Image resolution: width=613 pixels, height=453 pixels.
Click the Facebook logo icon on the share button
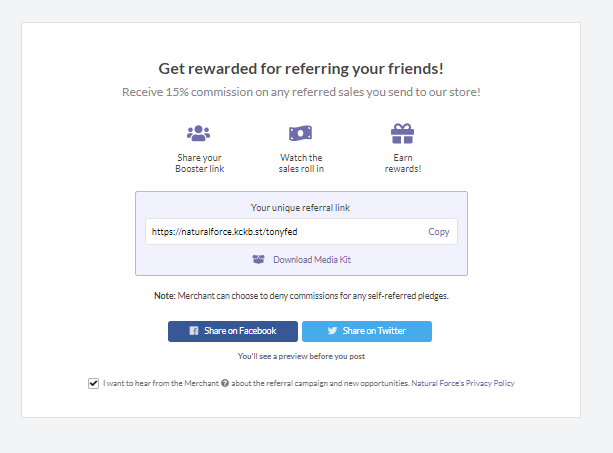click(194, 331)
